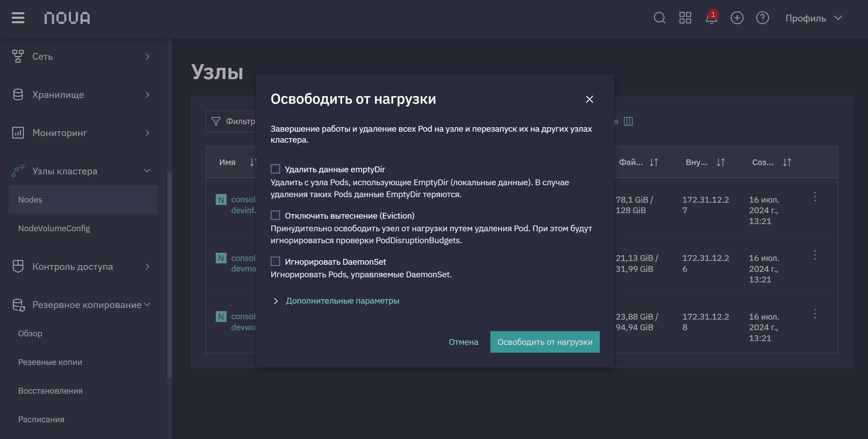This screenshot has width=868, height=439.
Task: Click the Фильтр button
Action: click(232, 121)
